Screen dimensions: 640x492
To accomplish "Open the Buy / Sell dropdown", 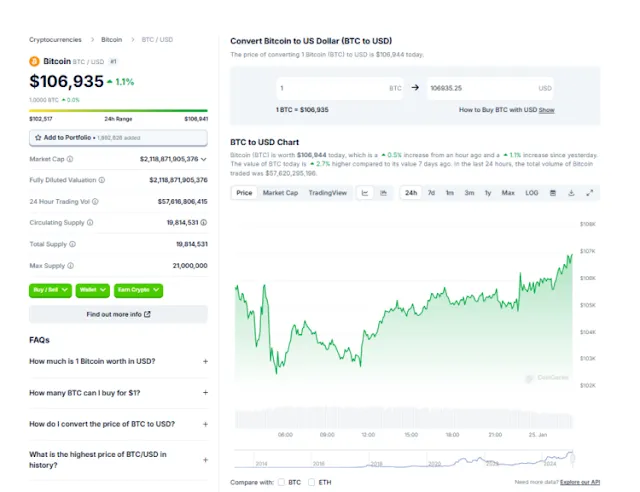I will coord(50,290).
